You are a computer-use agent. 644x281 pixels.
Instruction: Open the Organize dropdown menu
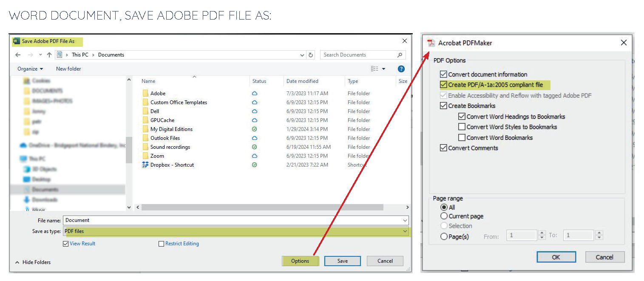click(30, 69)
